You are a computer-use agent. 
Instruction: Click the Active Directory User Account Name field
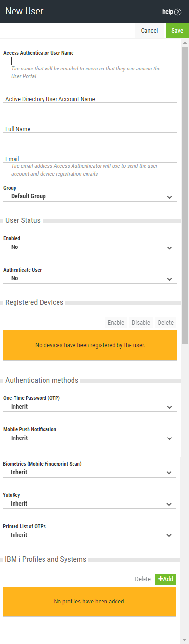pyautogui.click(x=90, y=99)
